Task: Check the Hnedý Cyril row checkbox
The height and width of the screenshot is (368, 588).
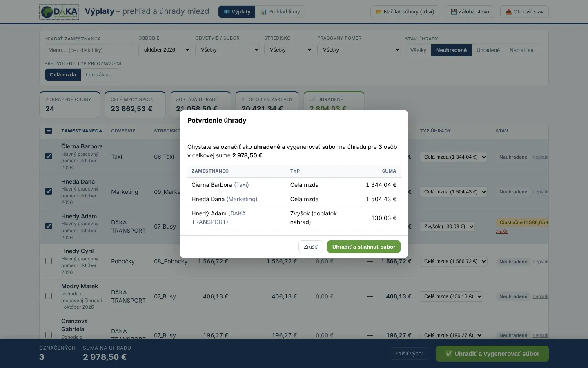Action: (49, 261)
